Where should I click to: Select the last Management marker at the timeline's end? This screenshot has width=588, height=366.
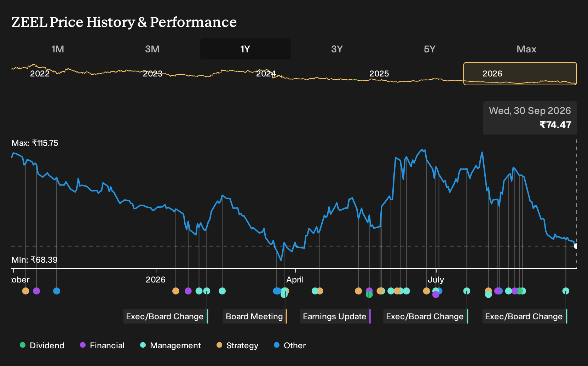(566, 291)
